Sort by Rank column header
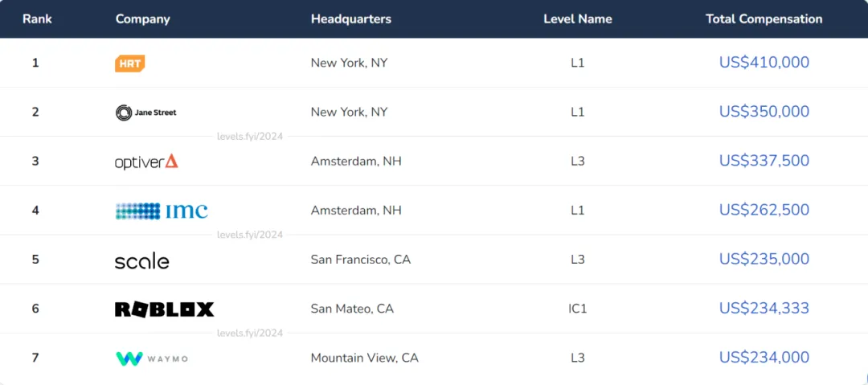This screenshot has width=868, height=385. 37,18
